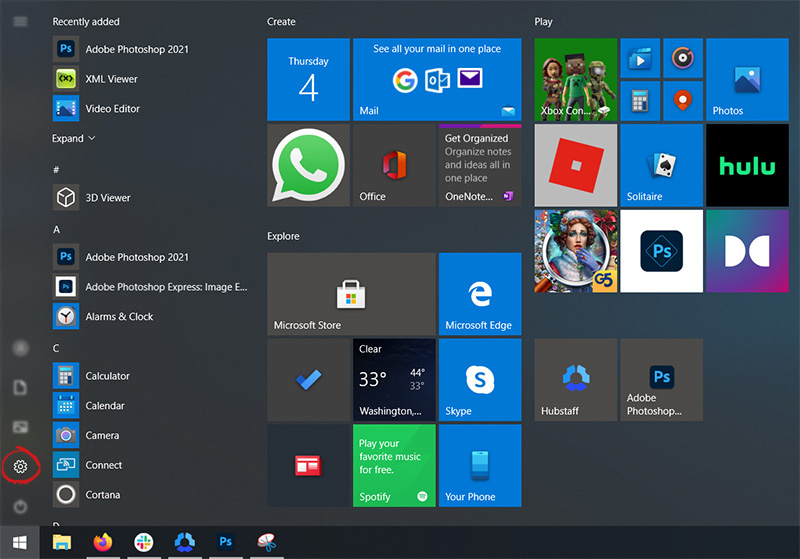This screenshot has height=559, width=800.
Task: Open Alarms & Clock app
Action: coord(151,316)
